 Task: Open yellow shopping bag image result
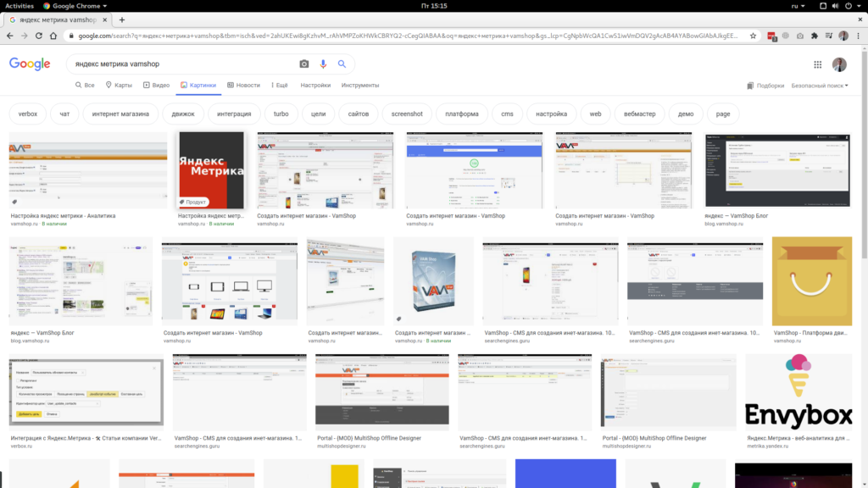(812, 281)
